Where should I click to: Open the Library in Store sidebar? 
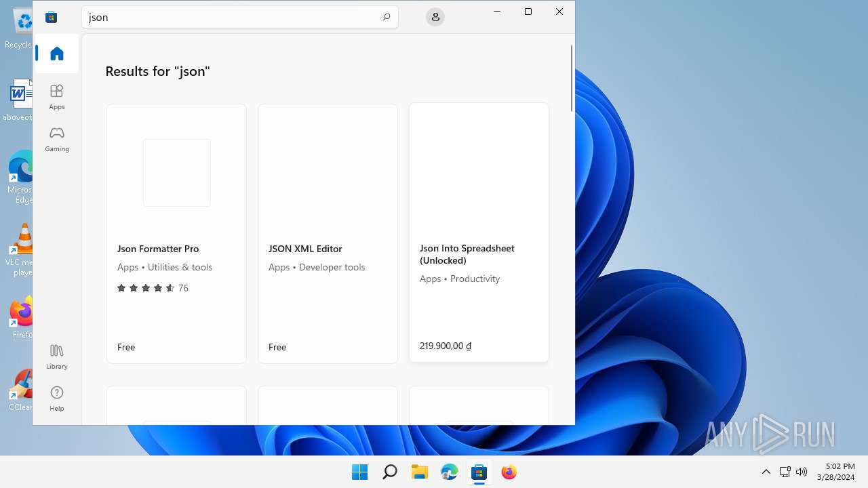[57, 357]
